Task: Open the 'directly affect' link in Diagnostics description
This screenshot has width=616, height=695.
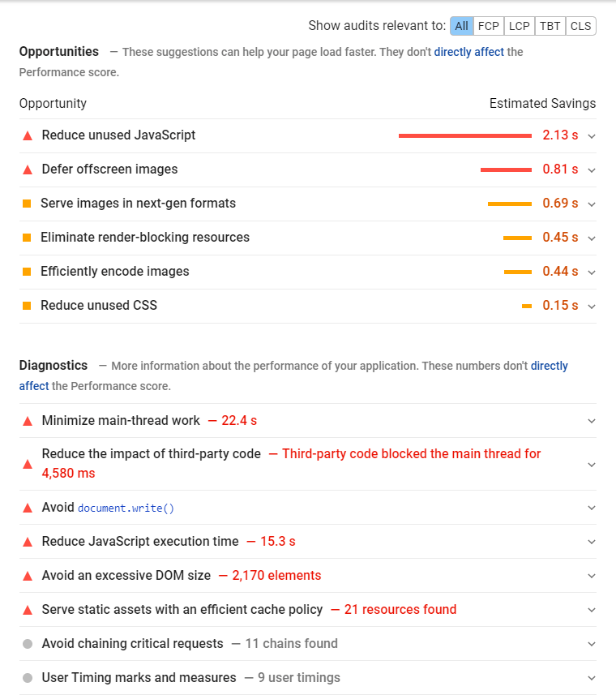Action: [549, 366]
